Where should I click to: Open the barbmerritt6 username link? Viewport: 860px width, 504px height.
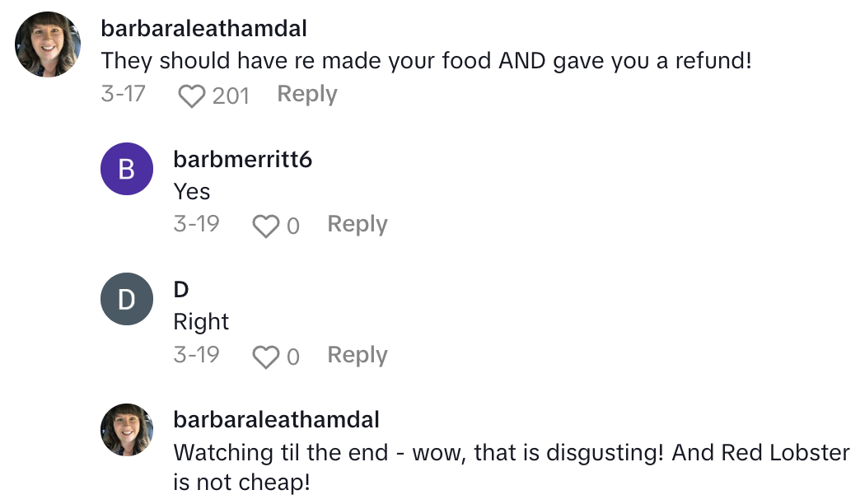(x=242, y=159)
